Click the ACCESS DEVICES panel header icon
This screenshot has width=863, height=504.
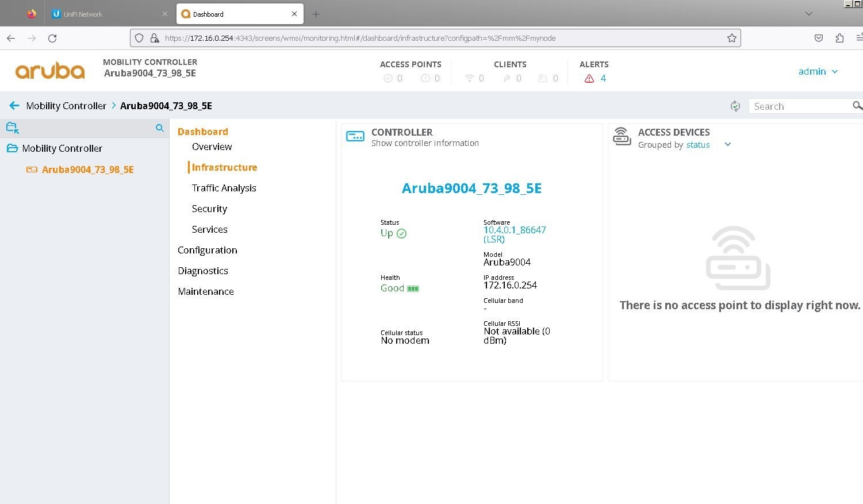click(x=622, y=137)
